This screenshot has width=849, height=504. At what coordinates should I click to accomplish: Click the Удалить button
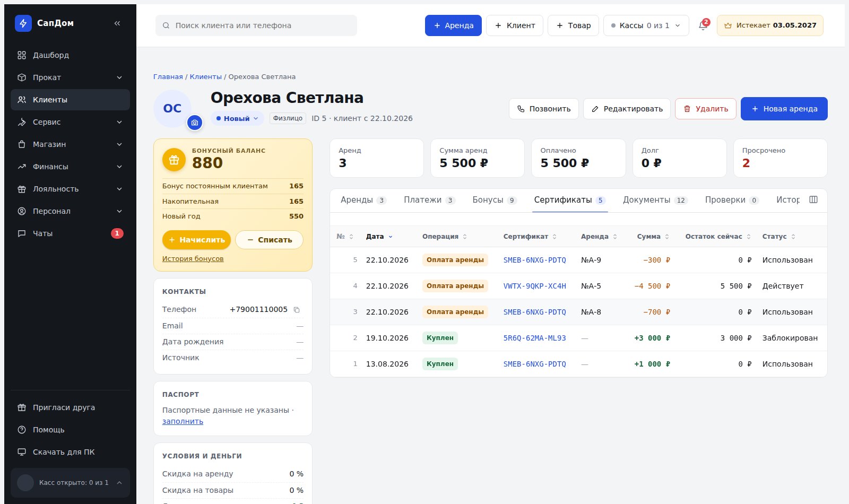click(705, 109)
